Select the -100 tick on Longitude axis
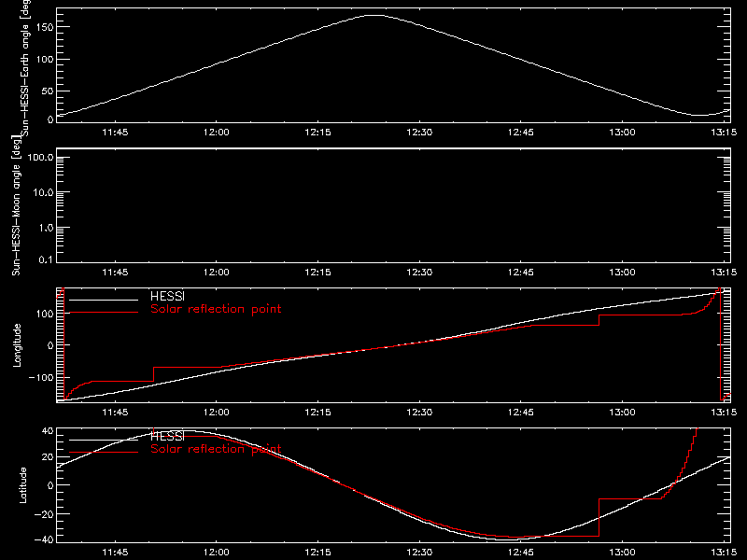The width and height of the screenshot is (747, 560). tap(41, 377)
